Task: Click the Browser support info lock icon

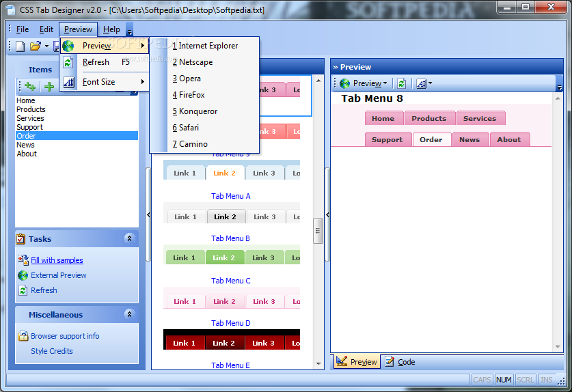Action: (x=23, y=336)
